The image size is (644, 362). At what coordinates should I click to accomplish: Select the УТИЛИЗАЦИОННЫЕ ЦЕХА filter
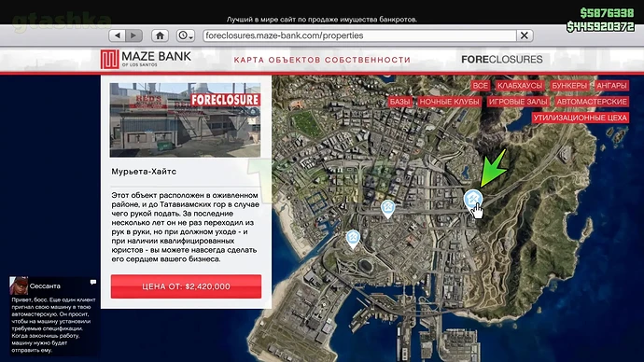click(x=581, y=118)
